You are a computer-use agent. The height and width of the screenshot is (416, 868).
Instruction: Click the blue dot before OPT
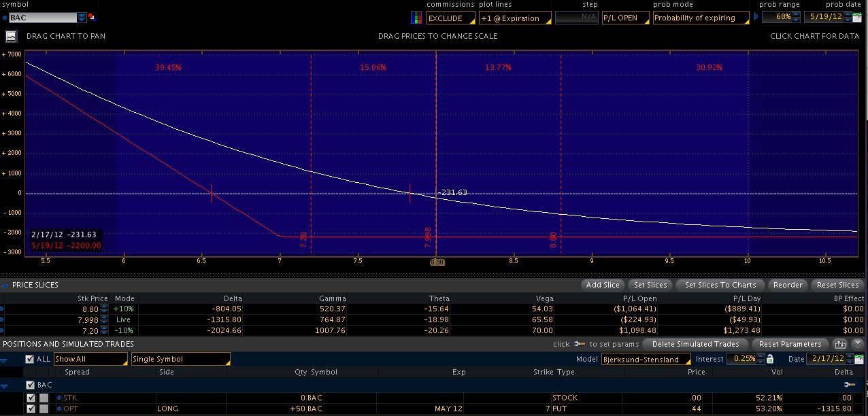coord(59,409)
